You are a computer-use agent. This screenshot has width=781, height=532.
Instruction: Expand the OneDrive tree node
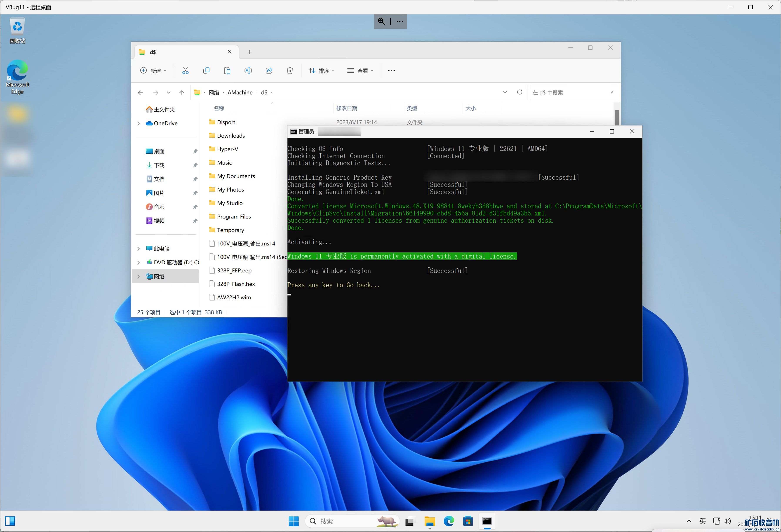[x=139, y=123]
